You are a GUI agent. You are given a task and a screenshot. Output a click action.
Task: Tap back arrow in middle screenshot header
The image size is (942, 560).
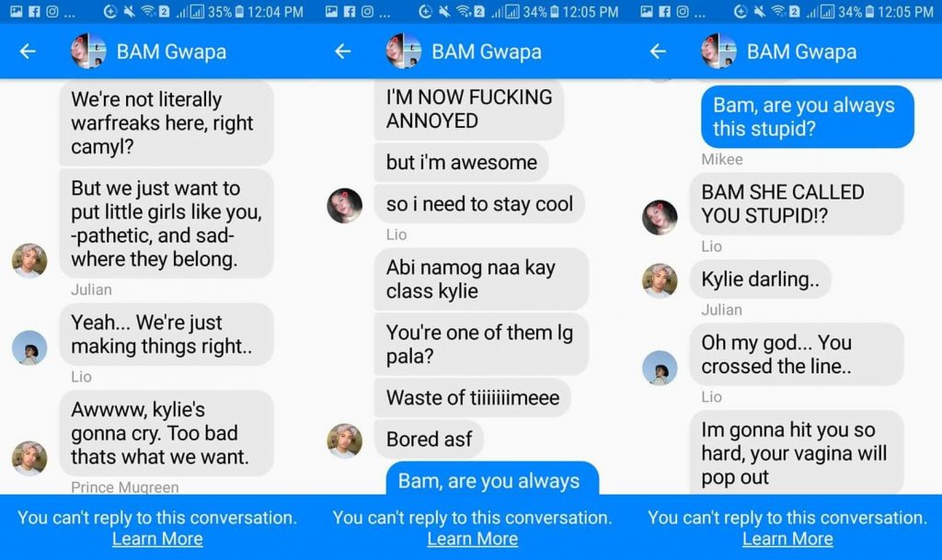[x=343, y=51]
